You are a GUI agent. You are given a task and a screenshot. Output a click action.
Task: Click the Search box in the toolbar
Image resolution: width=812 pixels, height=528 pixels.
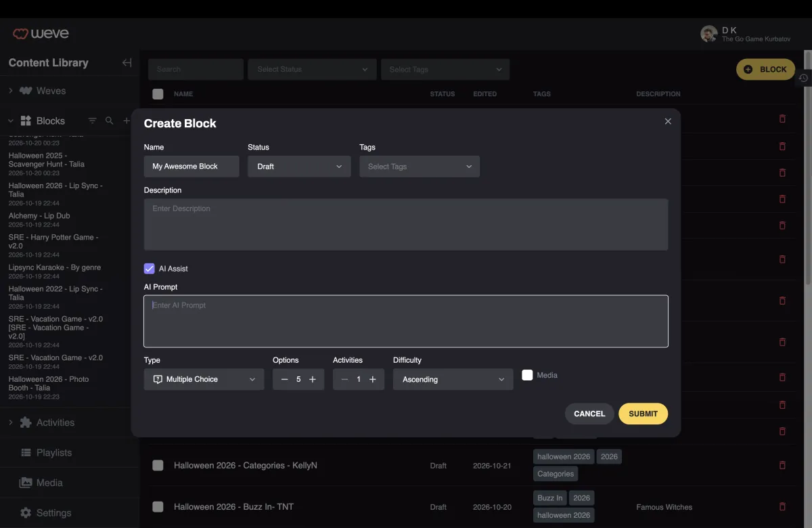coord(196,69)
